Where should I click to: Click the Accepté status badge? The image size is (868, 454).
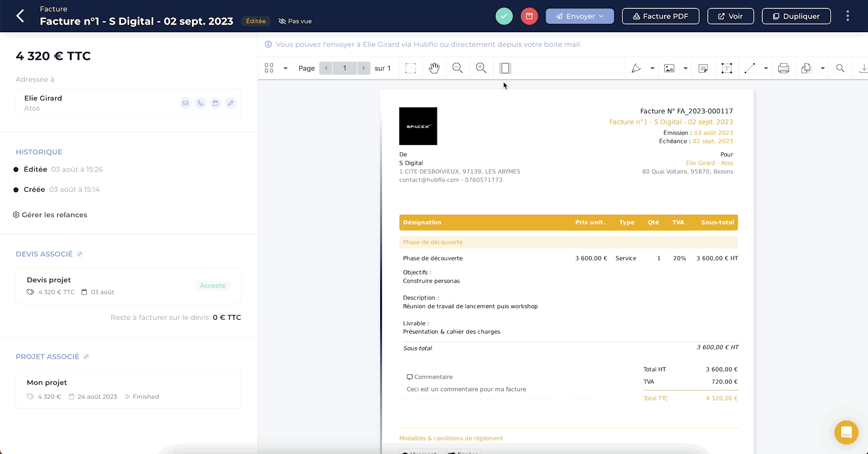coord(213,286)
